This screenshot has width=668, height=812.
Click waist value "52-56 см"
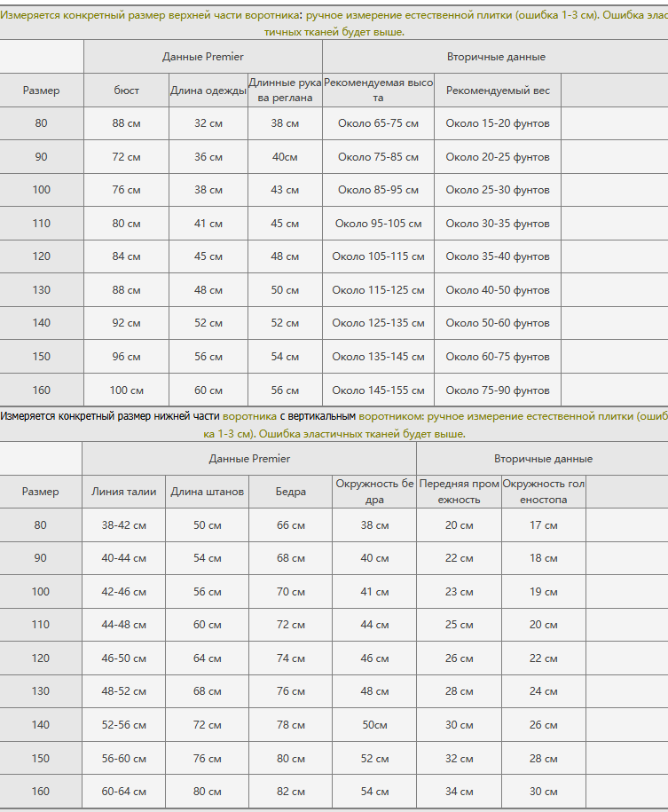[123, 725]
